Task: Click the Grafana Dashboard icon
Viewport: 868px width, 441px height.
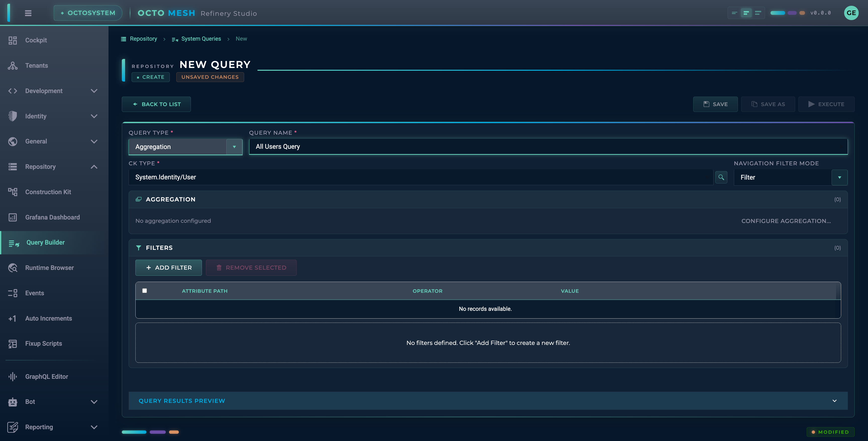Action: point(13,217)
